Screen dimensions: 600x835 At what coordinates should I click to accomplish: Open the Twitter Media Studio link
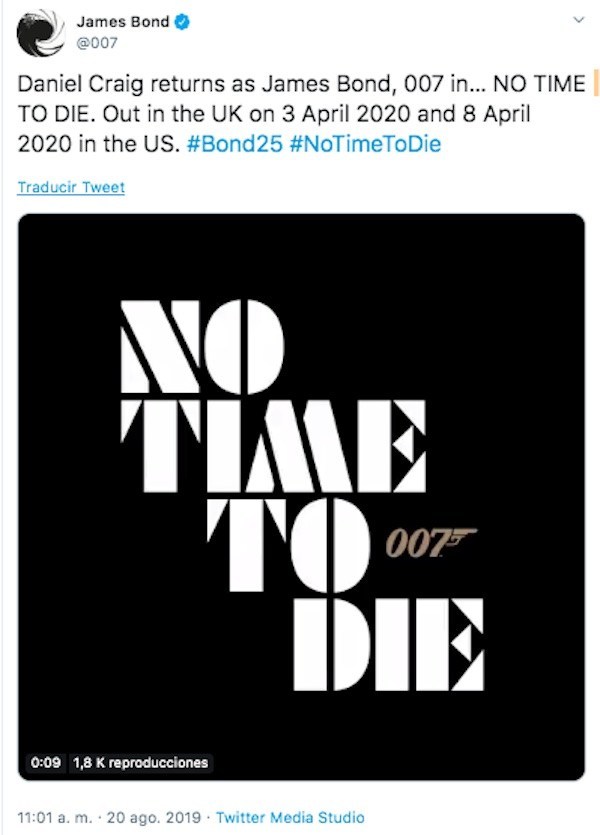click(290, 817)
